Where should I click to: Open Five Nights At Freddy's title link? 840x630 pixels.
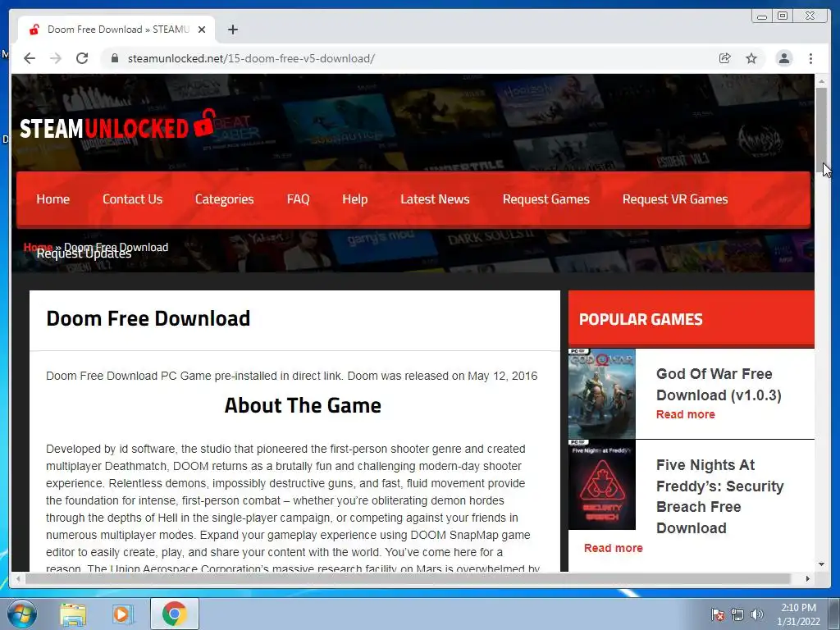tap(719, 496)
